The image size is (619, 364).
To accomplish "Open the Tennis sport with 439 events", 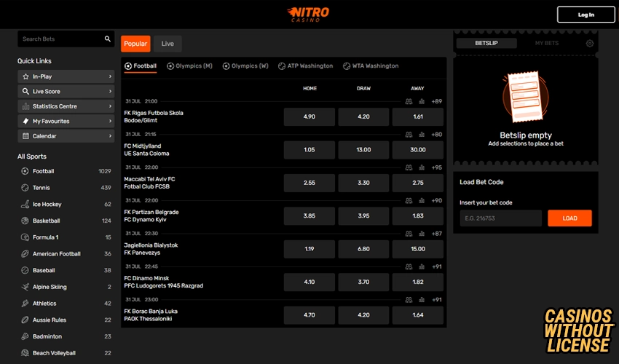I will (x=66, y=188).
